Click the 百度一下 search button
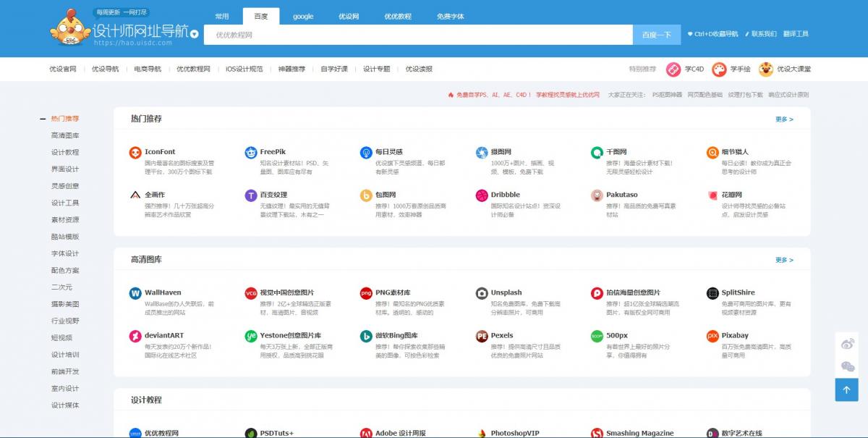This screenshot has width=868, height=438. point(656,35)
